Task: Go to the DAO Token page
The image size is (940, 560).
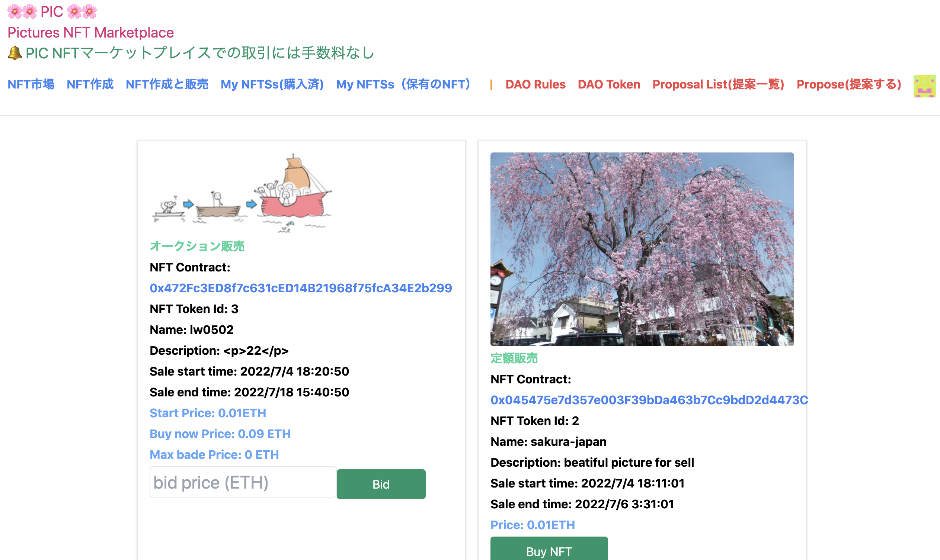Action: coord(609,84)
